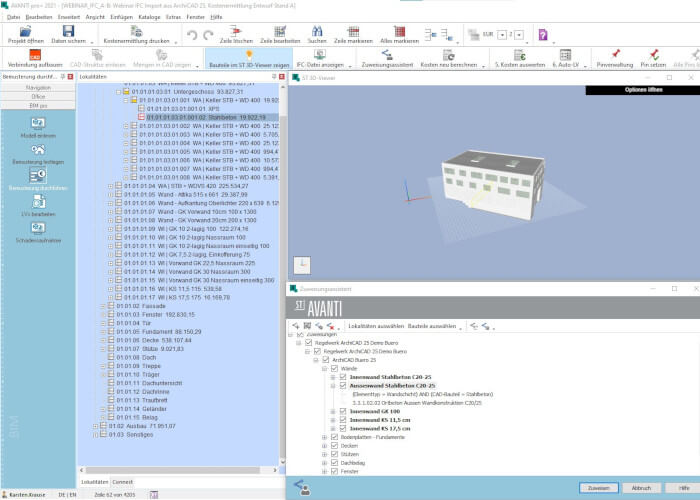Screen dimensions: 700x500
Task: Click the purple help question mark icon
Action: click(543, 34)
